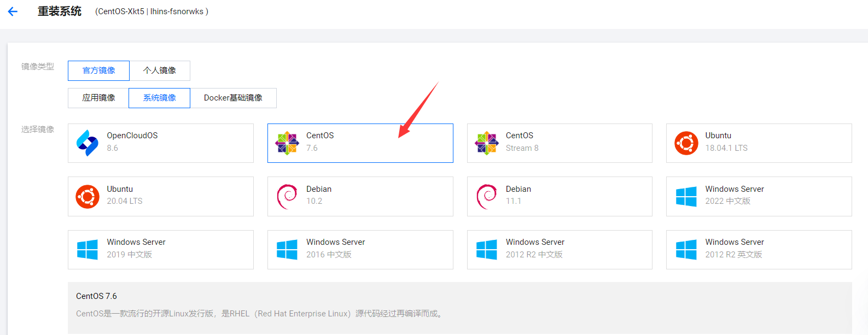The height and width of the screenshot is (335, 868).
Task: Choose Windows Server 2019 中文版 card
Action: (x=161, y=250)
